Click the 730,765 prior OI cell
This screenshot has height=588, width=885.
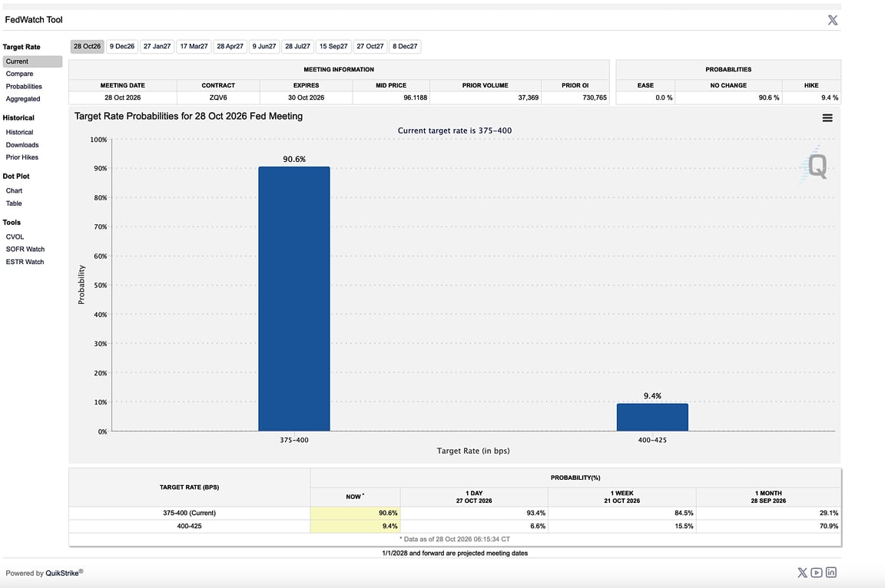(x=575, y=97)
